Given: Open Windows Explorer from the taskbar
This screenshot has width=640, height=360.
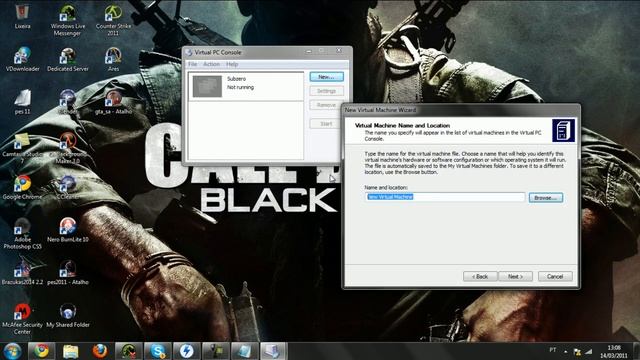Looking at the screenshot, I should pyautogui.click(x=70, y=351).
